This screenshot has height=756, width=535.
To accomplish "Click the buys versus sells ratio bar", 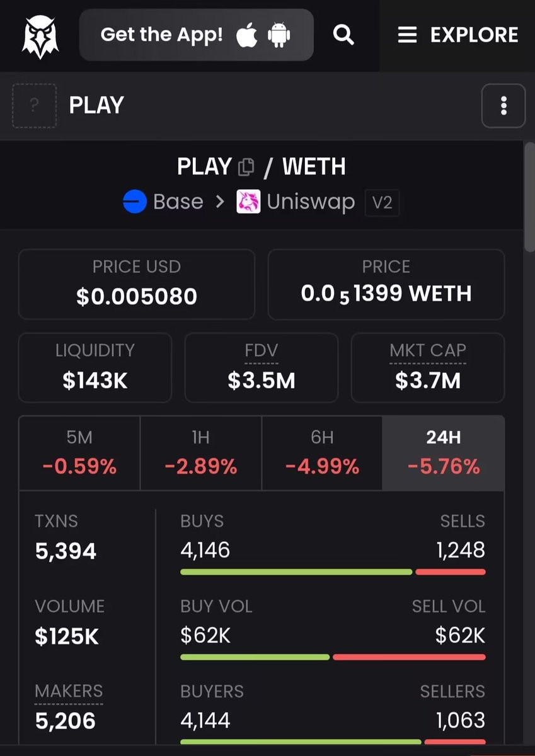I will [333, 572].
